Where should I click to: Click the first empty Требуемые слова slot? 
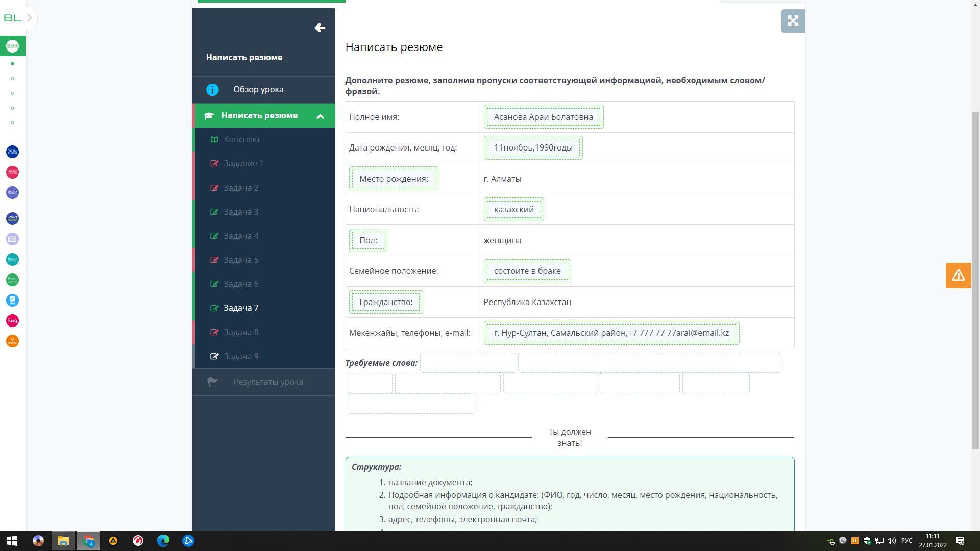tap(468, 363)
